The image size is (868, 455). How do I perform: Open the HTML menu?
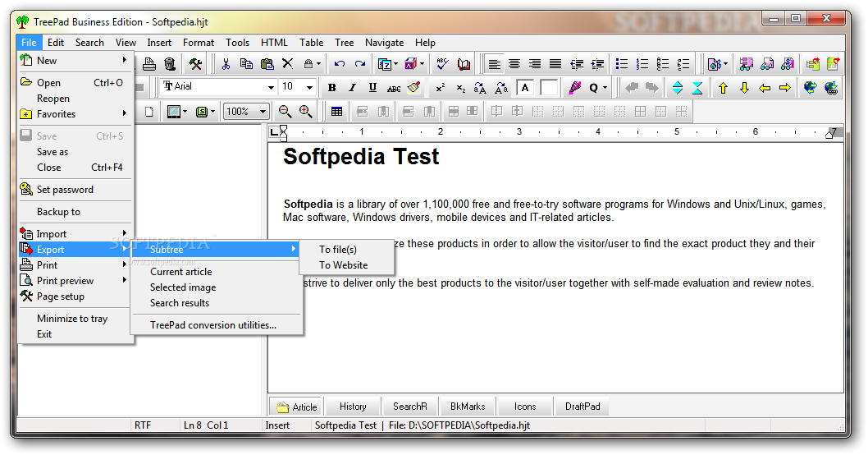(274, 43)
